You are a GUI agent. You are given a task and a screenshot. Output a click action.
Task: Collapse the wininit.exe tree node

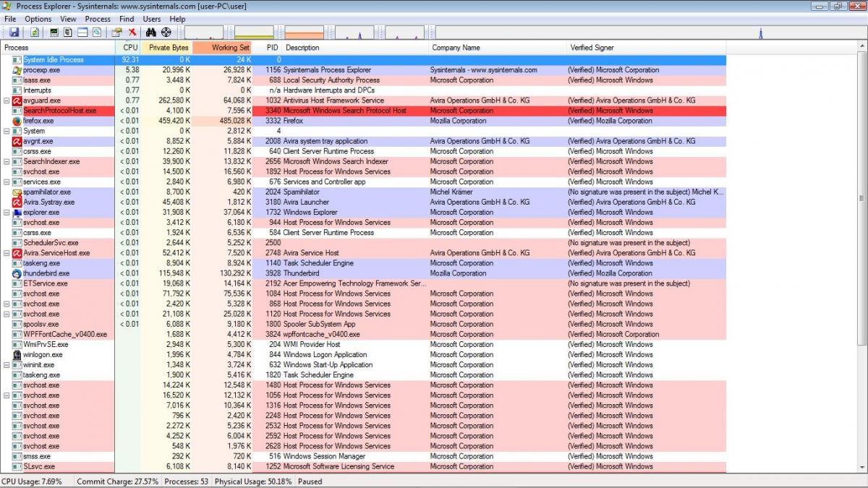[x=7, y=365]
